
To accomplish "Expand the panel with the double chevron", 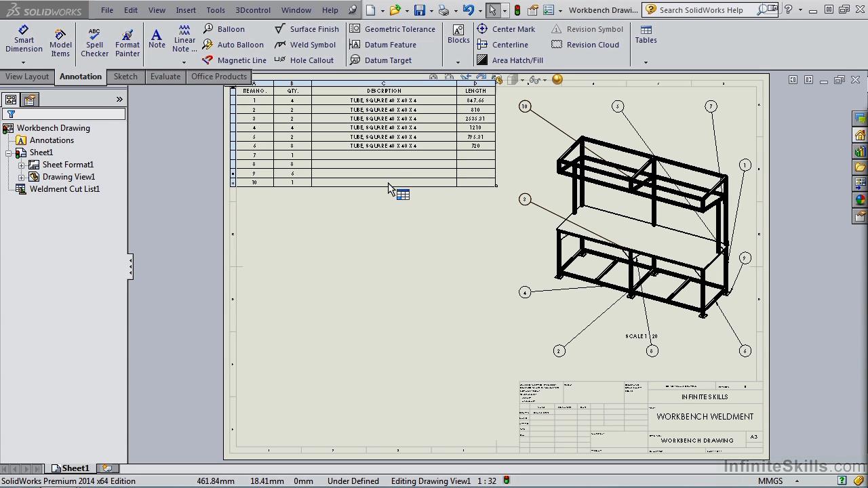I will coord(119,100).
